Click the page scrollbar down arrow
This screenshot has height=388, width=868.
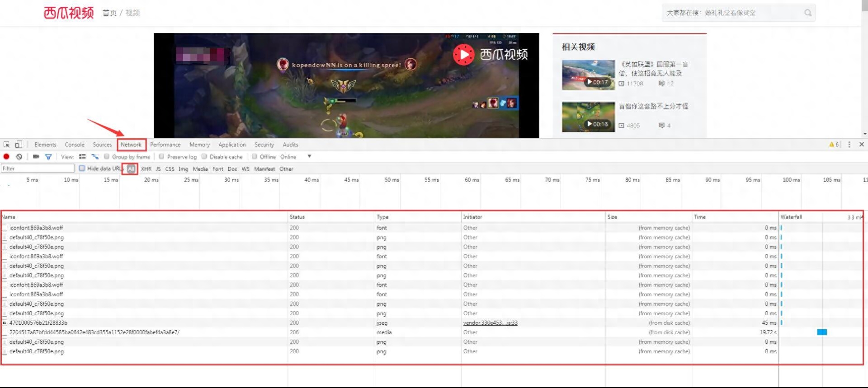click(865, 134)
